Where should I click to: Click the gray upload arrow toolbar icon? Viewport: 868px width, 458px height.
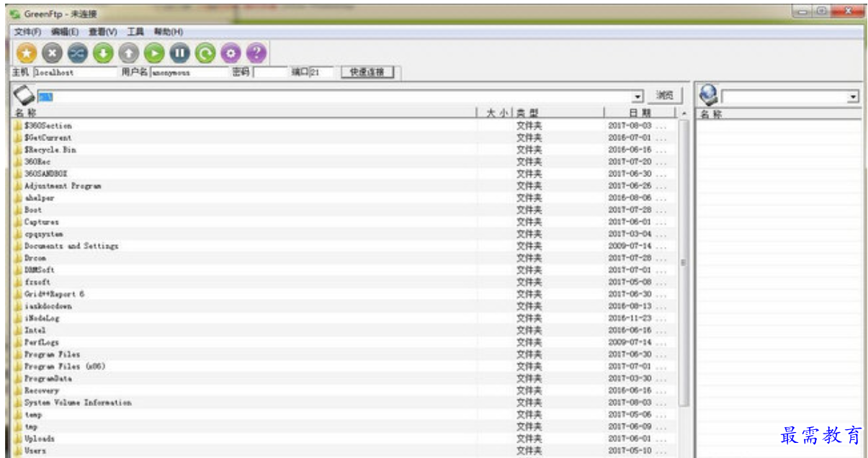click(129, 53)
